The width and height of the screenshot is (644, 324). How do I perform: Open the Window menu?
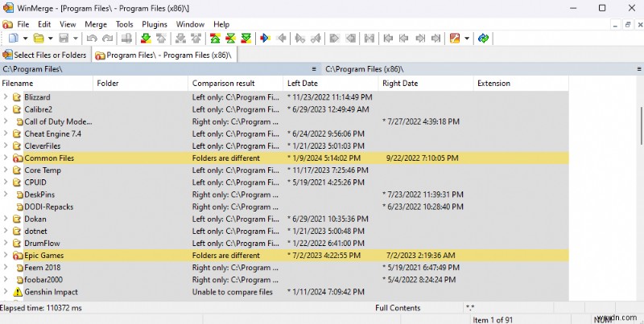coord(190,24)
